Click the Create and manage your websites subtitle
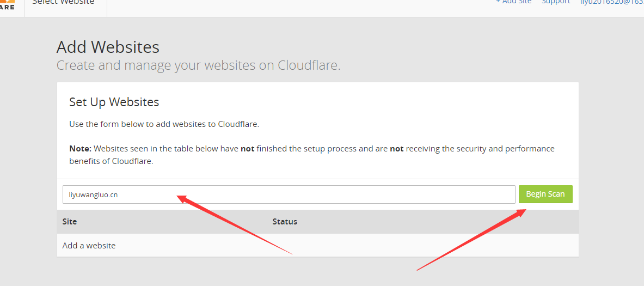The height and width of the screenshot is (286, 644). tap(198, 65)
